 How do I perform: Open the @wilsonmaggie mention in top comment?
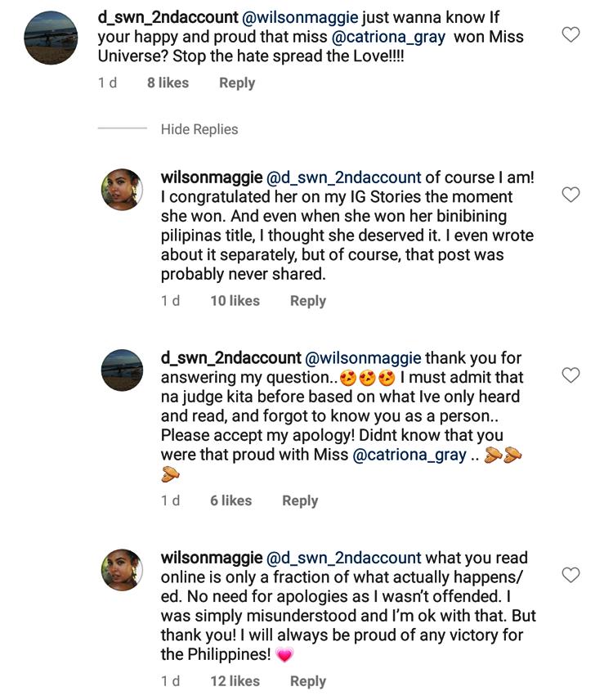point(289,17)
